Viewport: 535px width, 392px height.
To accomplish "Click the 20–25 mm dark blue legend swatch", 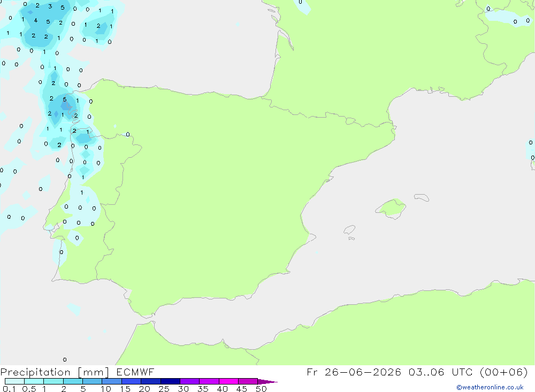I will 151,381.
